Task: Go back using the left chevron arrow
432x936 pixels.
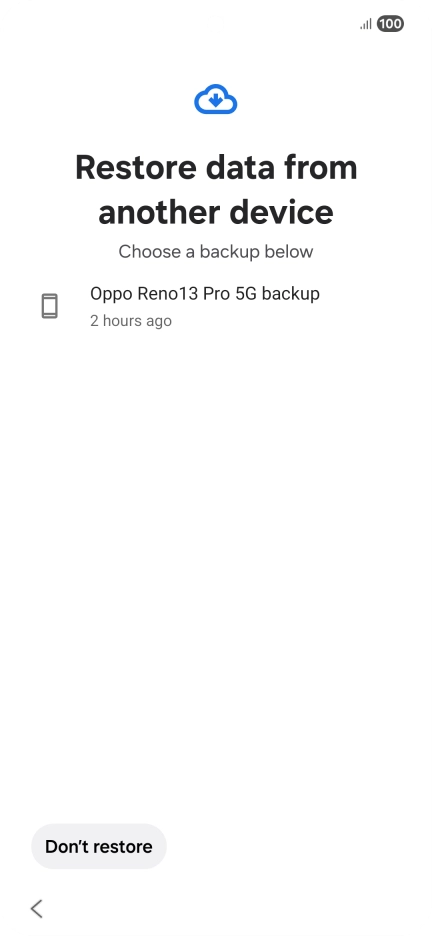Action: (x=36, y=909)
